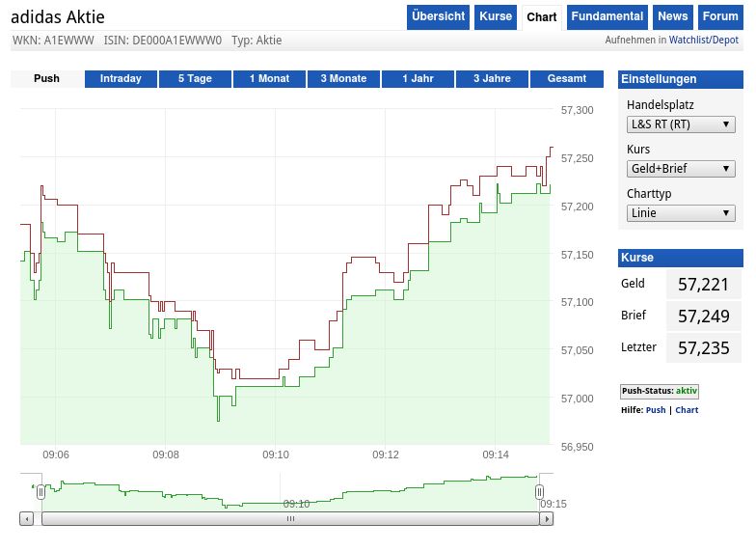This screenshot has width=756, height=551.
Task: Expand the Kurs Geld+Brief dropdown
Action: 681,169
